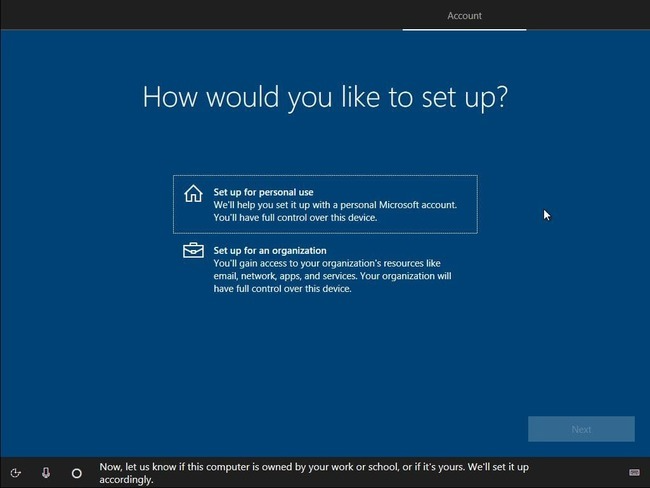Click the briefcase icon for organization setup
650x488 pixels.
[x=193, y=250]
